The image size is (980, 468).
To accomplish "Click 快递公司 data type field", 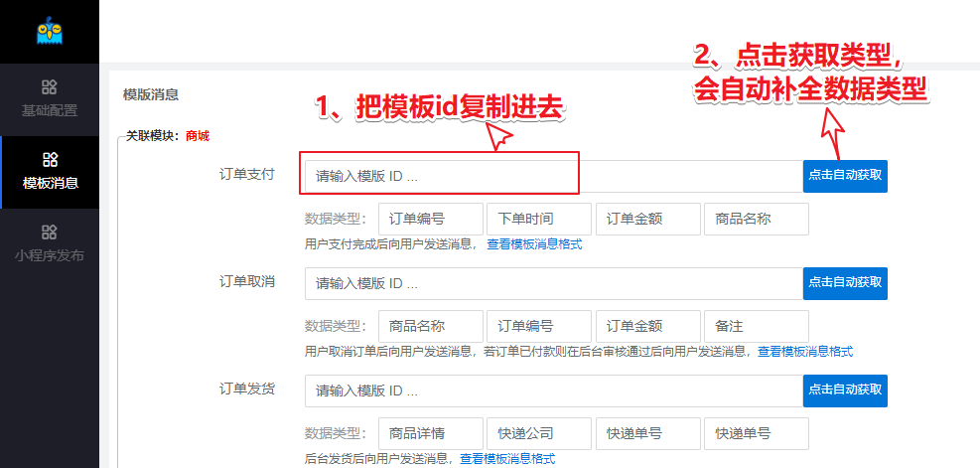I will click(x=539, y=433).
